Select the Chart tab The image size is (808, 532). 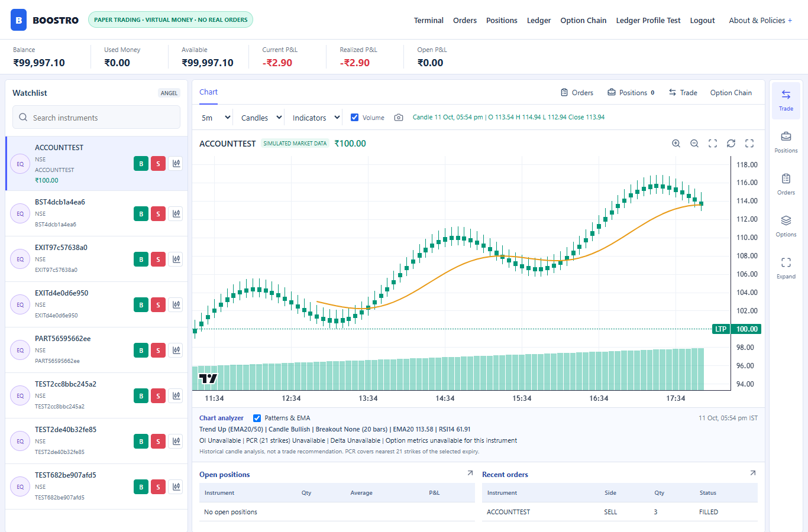coord(208,92)
